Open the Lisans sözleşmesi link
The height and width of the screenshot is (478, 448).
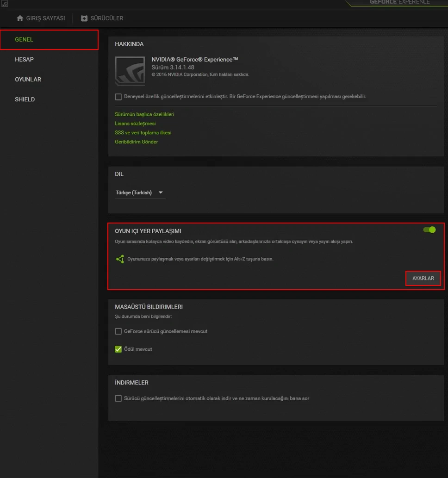click(x=135, y=124)
